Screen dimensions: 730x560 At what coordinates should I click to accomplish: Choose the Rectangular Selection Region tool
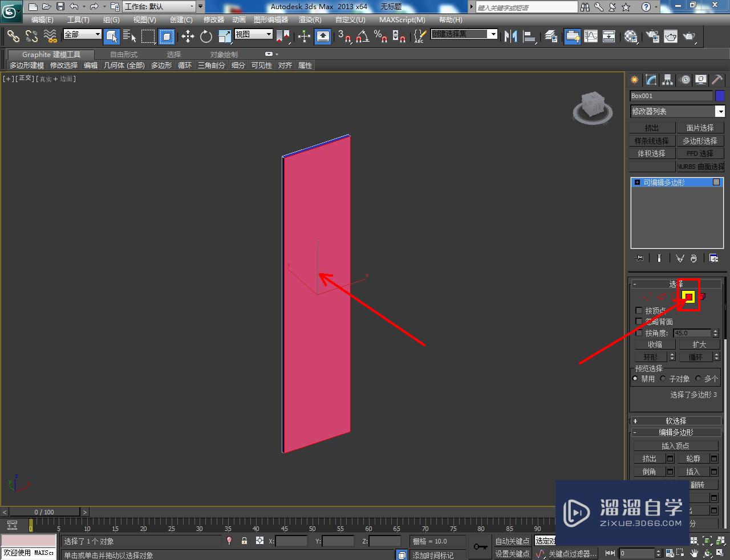[x=148, y=36]
